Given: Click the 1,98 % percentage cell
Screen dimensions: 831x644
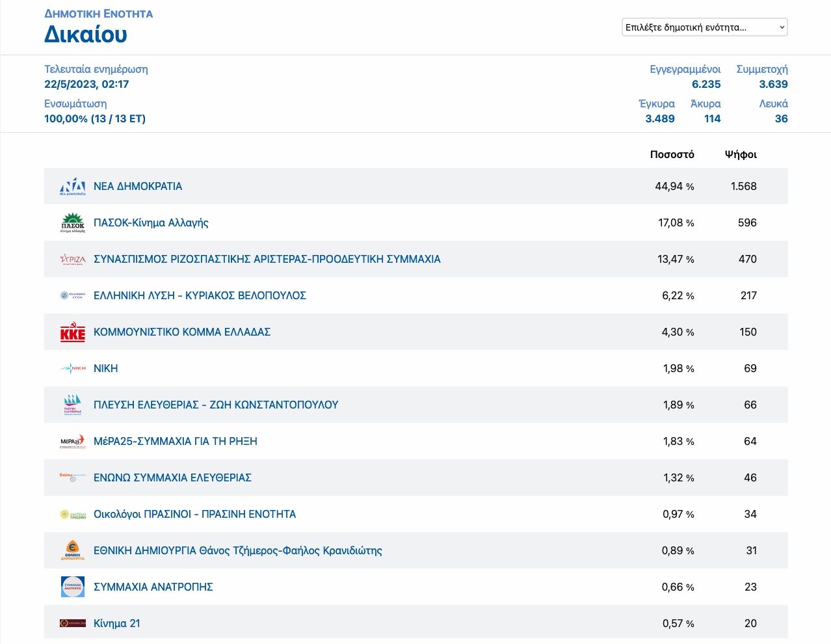Looking at the screenshot, I should (x=679, y=368).
